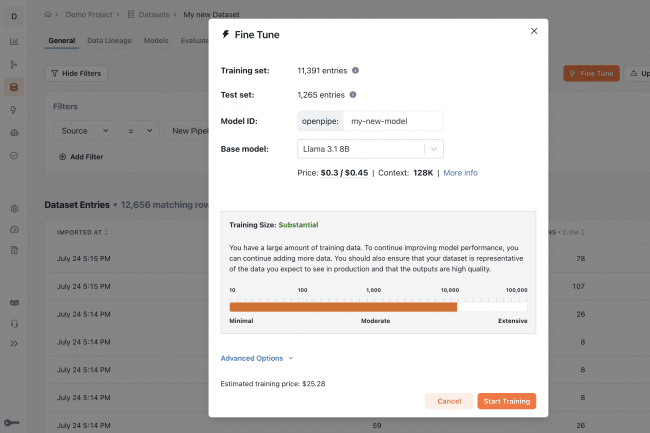Click the background Fine Tune button
The height and width of the screenshot is (433, 650).
click(591, 73)
